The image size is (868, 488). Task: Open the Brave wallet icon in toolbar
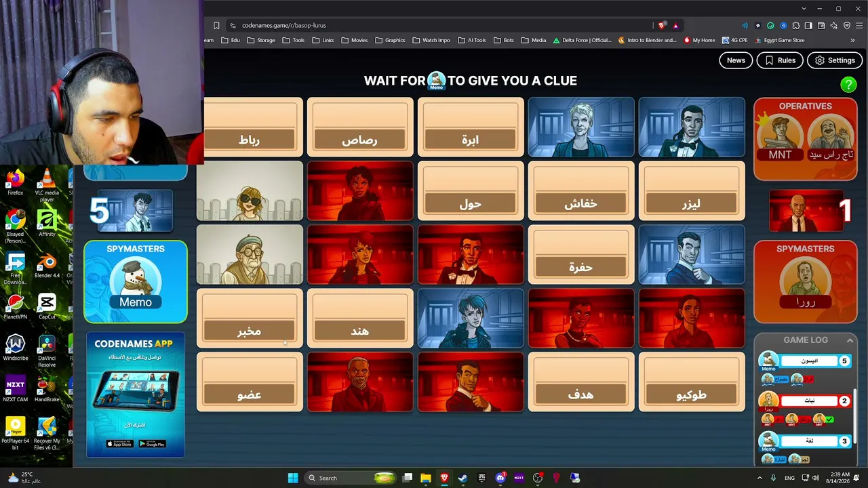point(821,26)
